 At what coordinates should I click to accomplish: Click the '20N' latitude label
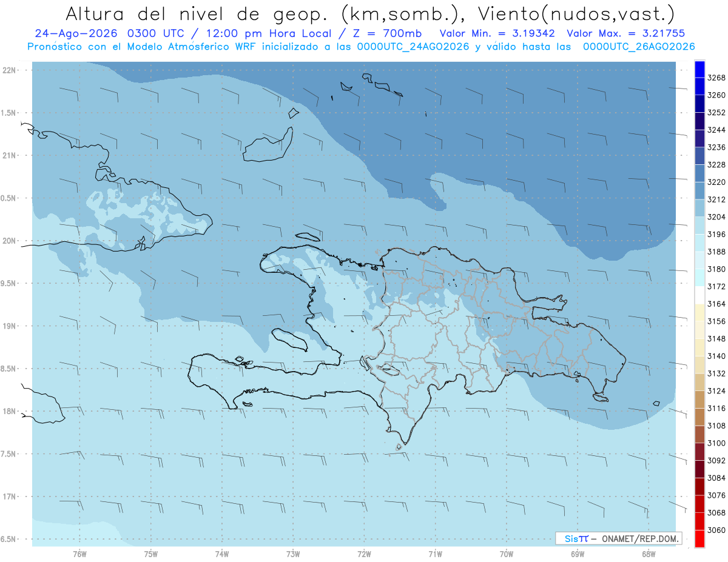(x=9, y=241)
